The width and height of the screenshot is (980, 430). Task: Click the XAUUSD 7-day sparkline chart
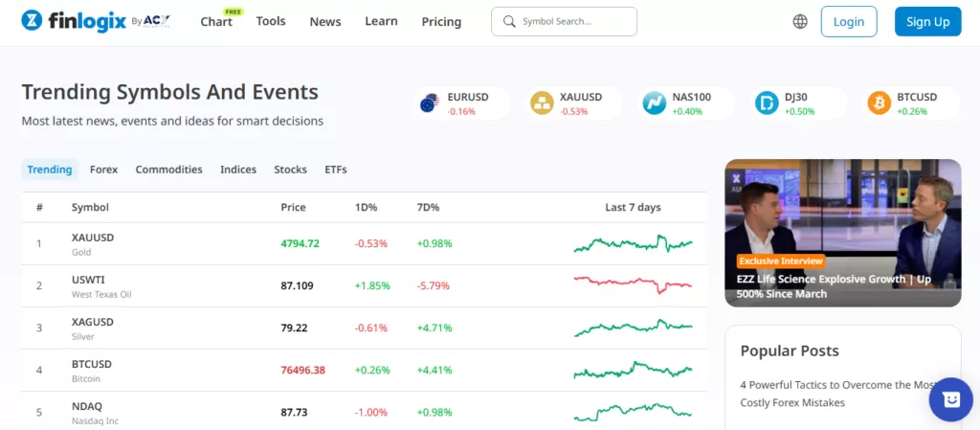633,244
